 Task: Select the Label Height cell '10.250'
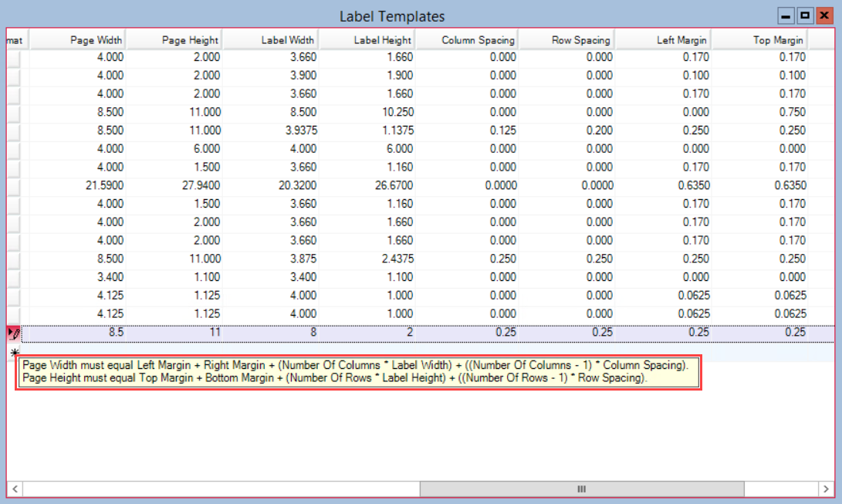click(367, 112)
